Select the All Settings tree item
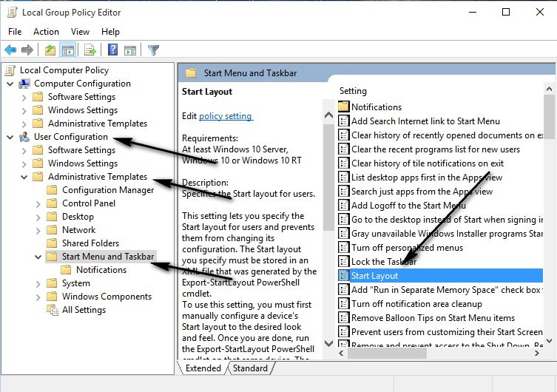The width and height of the screenshot is (557, 392). point(84,310)
